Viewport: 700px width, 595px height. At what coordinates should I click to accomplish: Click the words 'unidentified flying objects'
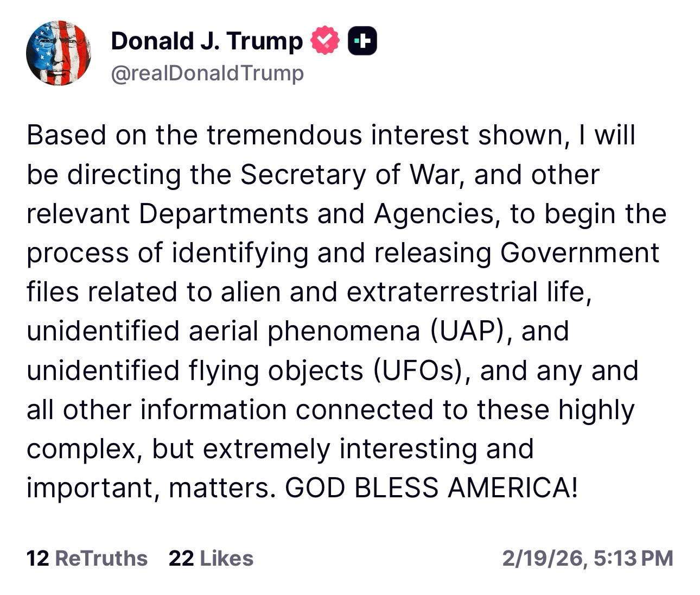(x=195, y=371)
